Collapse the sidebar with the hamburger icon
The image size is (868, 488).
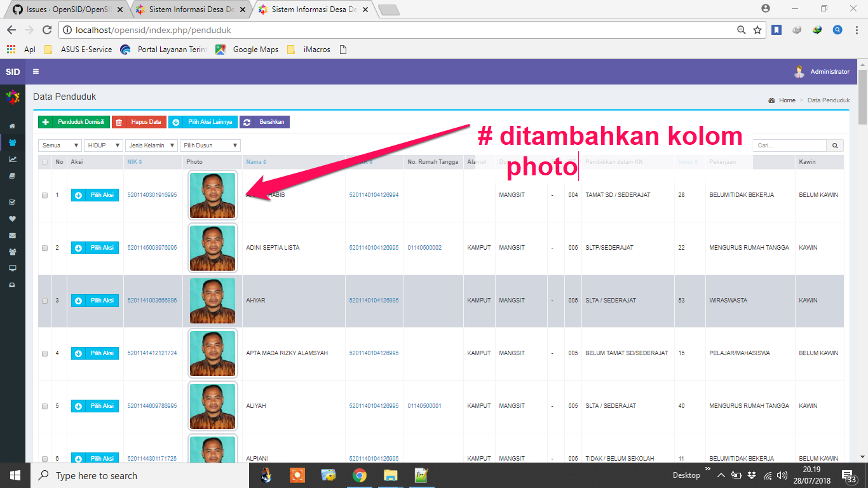36,71
